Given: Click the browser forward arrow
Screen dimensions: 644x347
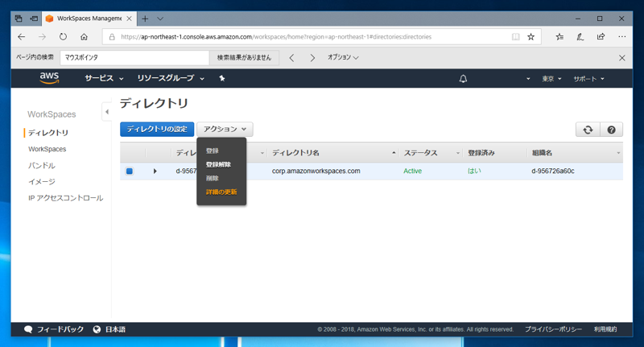Looking at the screenshot, I should 43,37.
